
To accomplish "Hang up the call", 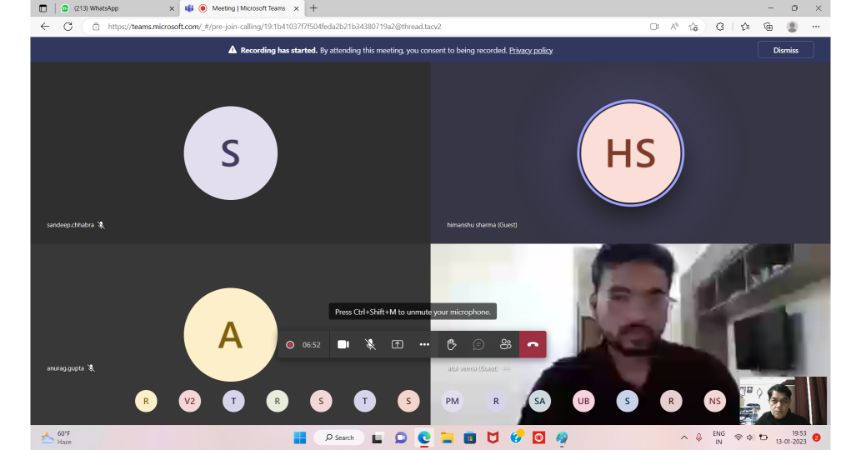I will pyautogui.click(x=533, y=344).
